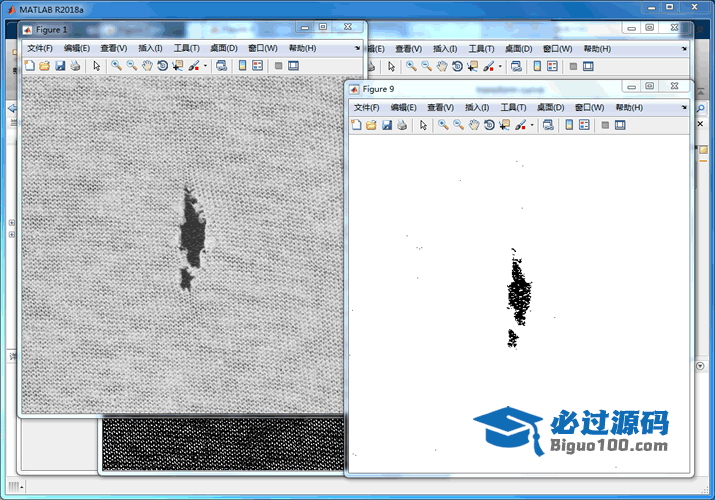
Task: Click New Figure icon in Figure 1 toolbar
Action: pyautogui.click(x=30, y=66)
